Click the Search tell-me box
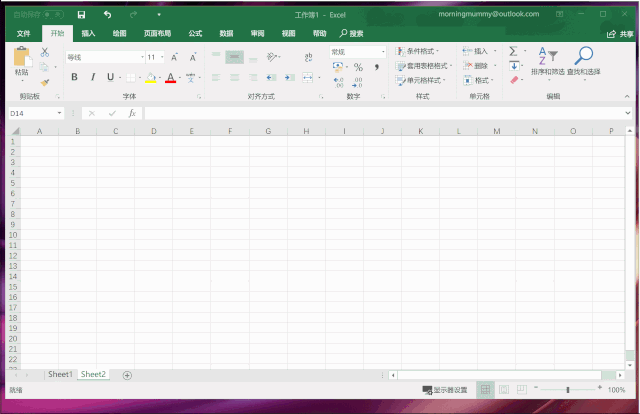Viewport: 640px width, 414px height. tap(351, 33)
